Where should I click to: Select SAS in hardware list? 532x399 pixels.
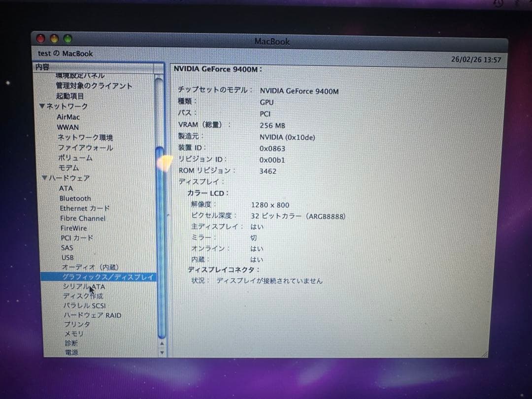[x=67, y=248]
